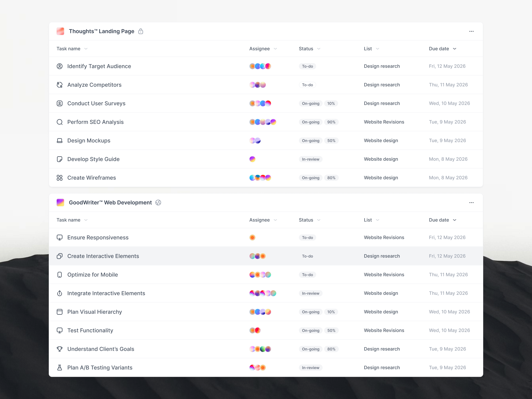Click the 90% progress badge on Perform SEO Analysis

click(x=332, y=122)
